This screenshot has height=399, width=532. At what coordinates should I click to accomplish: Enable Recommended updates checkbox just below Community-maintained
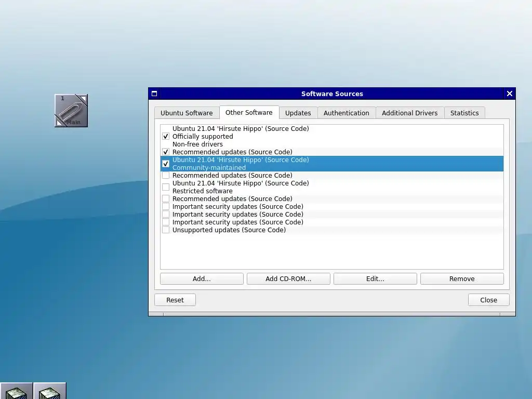[x=166, y=176]
